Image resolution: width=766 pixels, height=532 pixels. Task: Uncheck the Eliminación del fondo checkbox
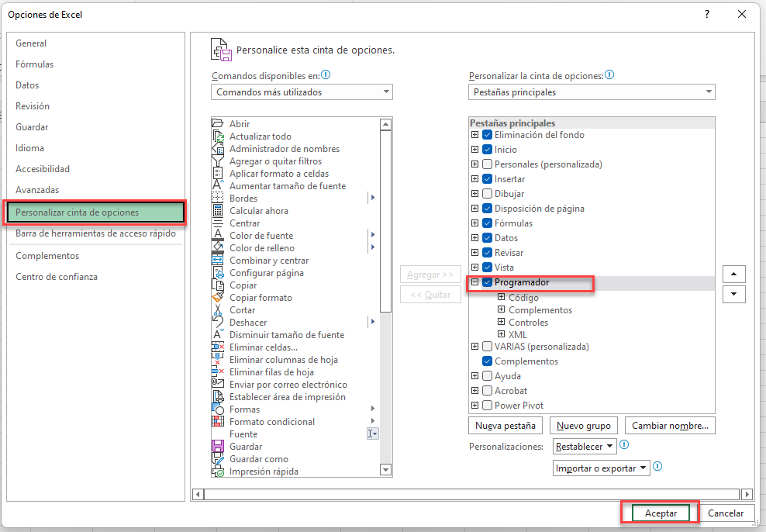pyautogui.click(x=487, y=135)
